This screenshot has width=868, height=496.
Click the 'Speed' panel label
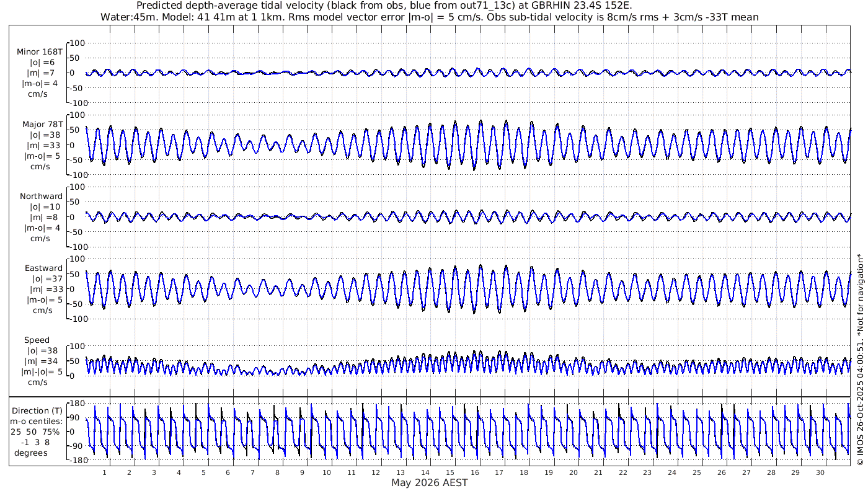coord(37,340)
